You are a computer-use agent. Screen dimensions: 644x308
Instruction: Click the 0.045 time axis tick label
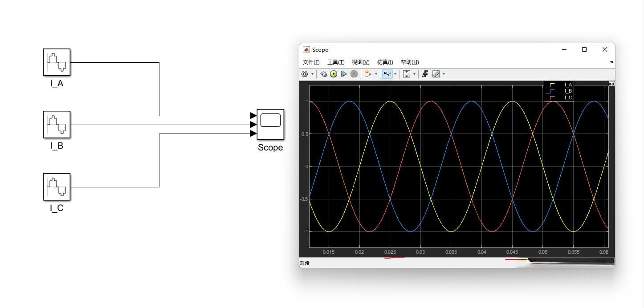coord(512,252)
